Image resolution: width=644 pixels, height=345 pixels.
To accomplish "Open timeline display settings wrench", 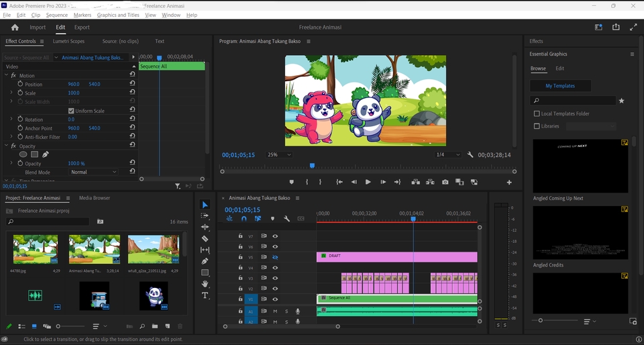I will coord(286,219).
